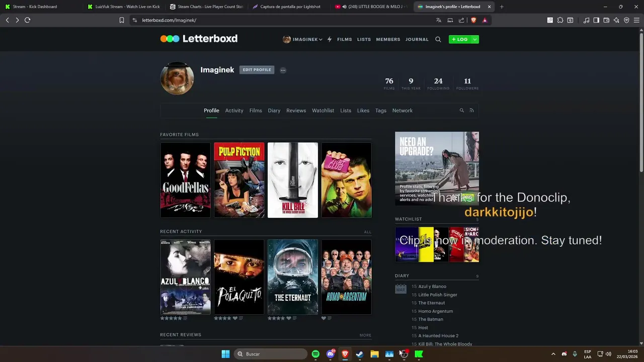The width and height of the screenshot is (644, 362).
Task: Open the Network tab
Action: coord(403,111)
